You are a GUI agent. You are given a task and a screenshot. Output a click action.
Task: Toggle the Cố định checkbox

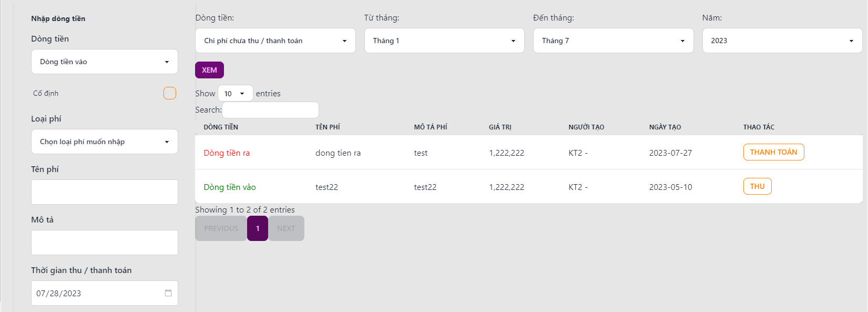(170, 93)
